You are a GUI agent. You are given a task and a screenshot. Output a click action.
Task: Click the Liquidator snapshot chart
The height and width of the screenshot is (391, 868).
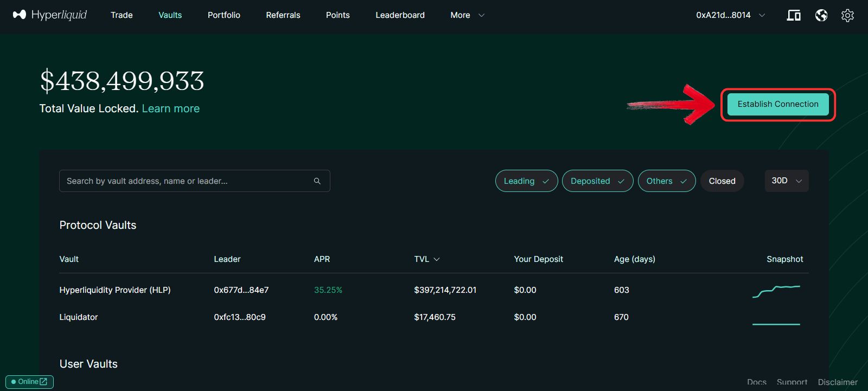(x=776, y=324)
